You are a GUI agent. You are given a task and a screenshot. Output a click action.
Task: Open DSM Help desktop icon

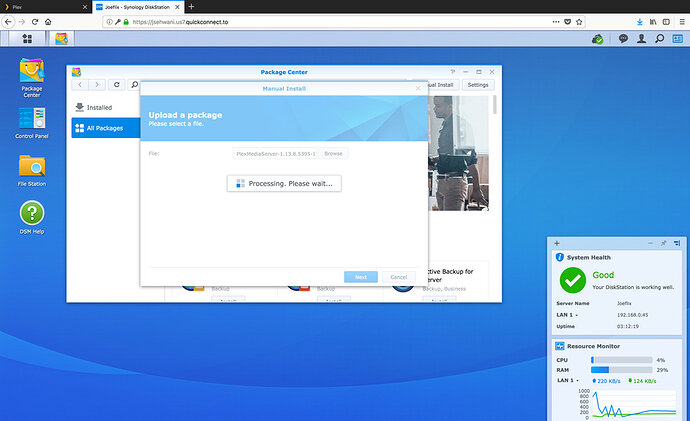pyautogui.click(x=32, y=217)
